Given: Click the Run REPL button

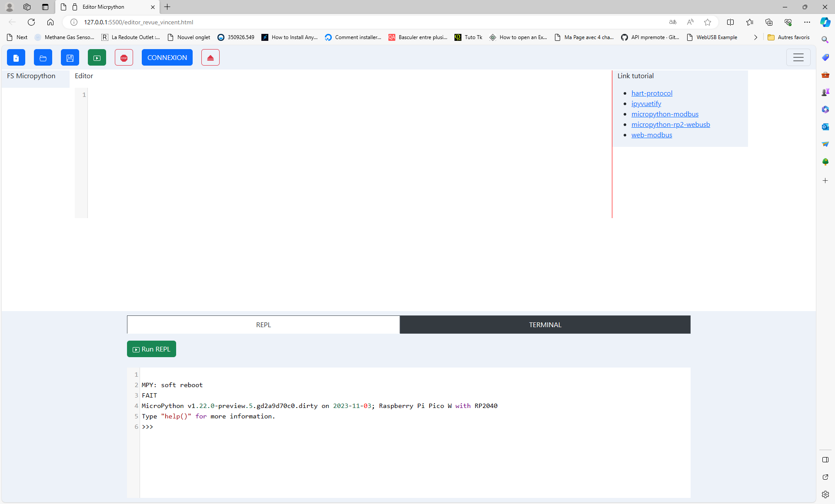Looking at the screenshot, I should pyautogui.click(x=151, y=349).
